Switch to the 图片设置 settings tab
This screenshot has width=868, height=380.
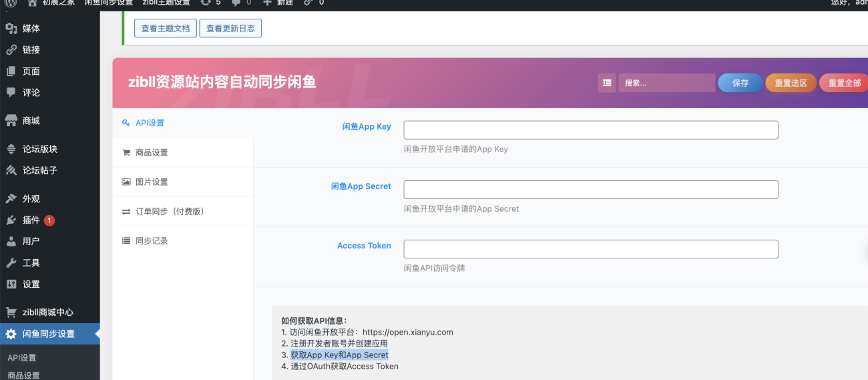[x=152, y=182]
